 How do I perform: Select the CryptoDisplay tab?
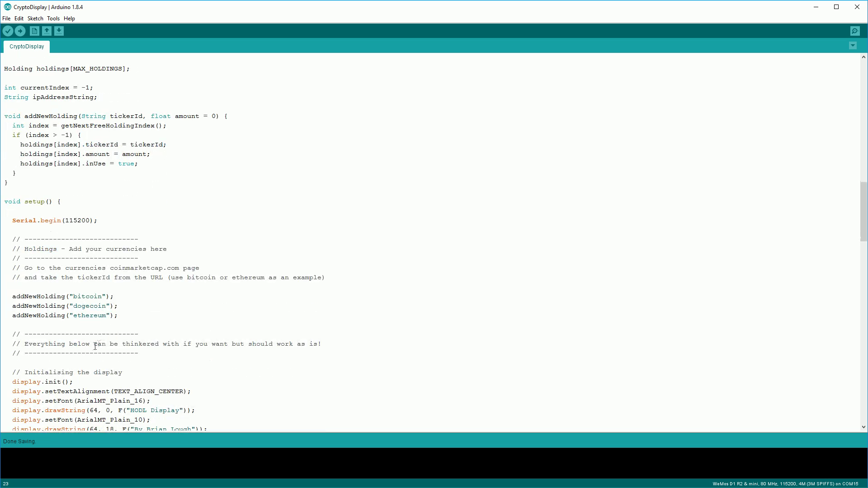[26, 47]
